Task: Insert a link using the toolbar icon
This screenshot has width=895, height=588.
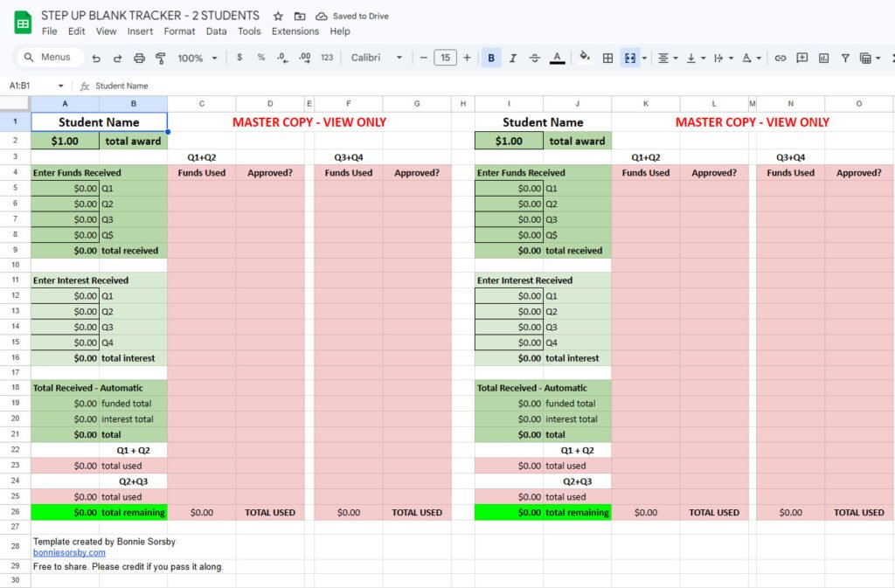Action: 781,58
